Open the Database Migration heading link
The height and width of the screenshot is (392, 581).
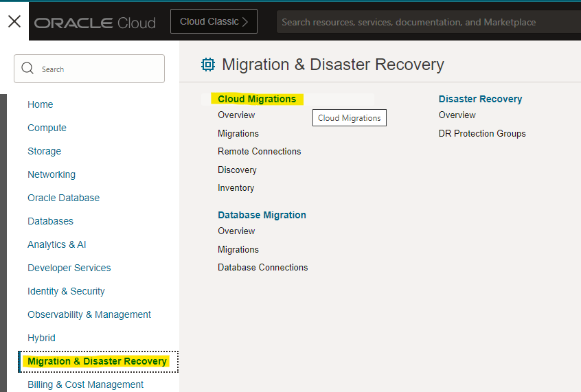pyautogui.click(x=262, y=215)
